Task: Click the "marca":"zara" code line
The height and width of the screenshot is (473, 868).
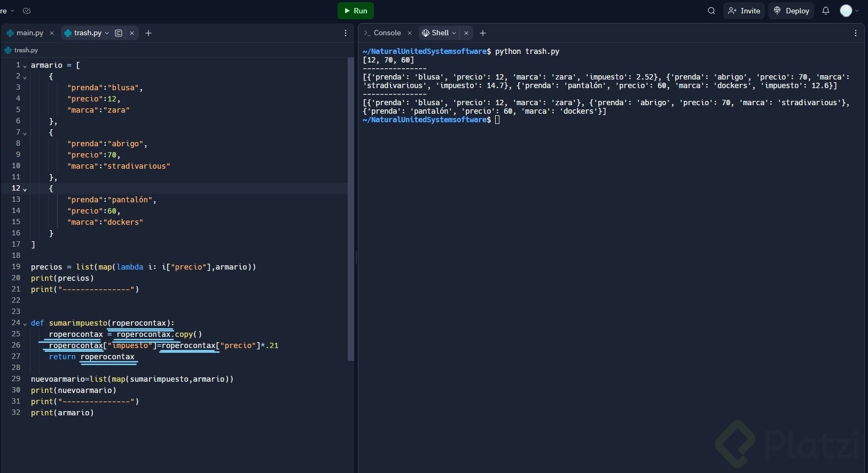Action: (x=98, y=110)
